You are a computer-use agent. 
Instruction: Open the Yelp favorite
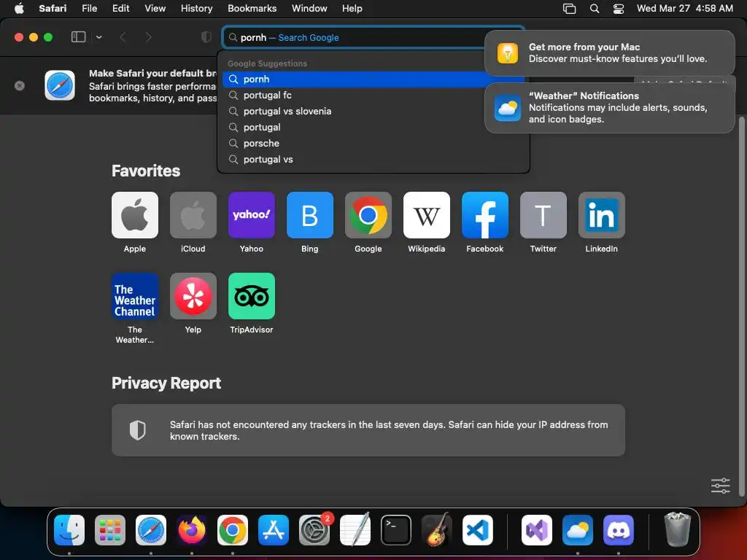point(193,296)
